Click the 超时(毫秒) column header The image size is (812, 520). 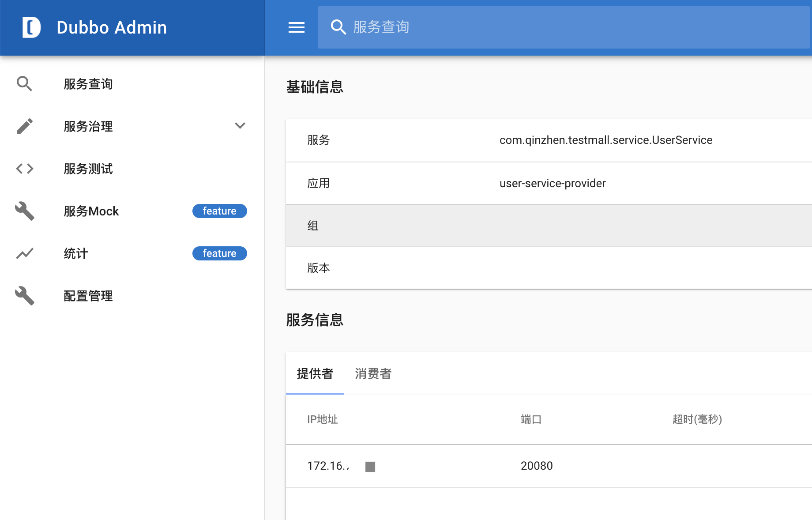697,419
